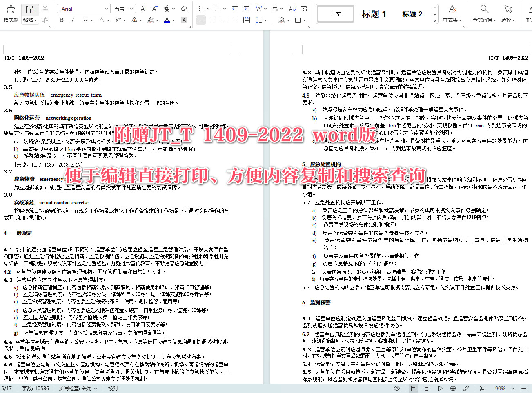
Task: Open the 选择 selection menu
Action: [x=508, y=13]
